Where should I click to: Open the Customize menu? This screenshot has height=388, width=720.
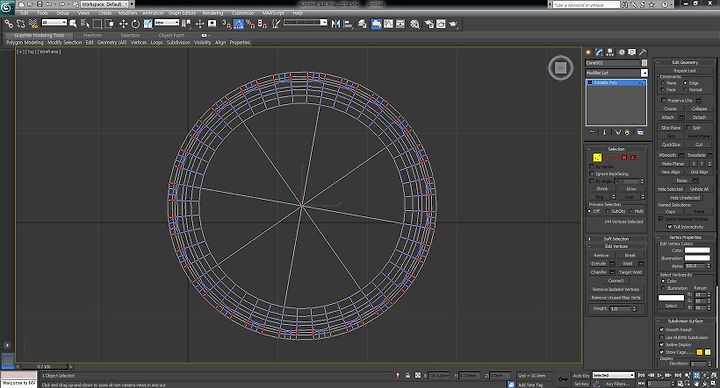point(243,13)
